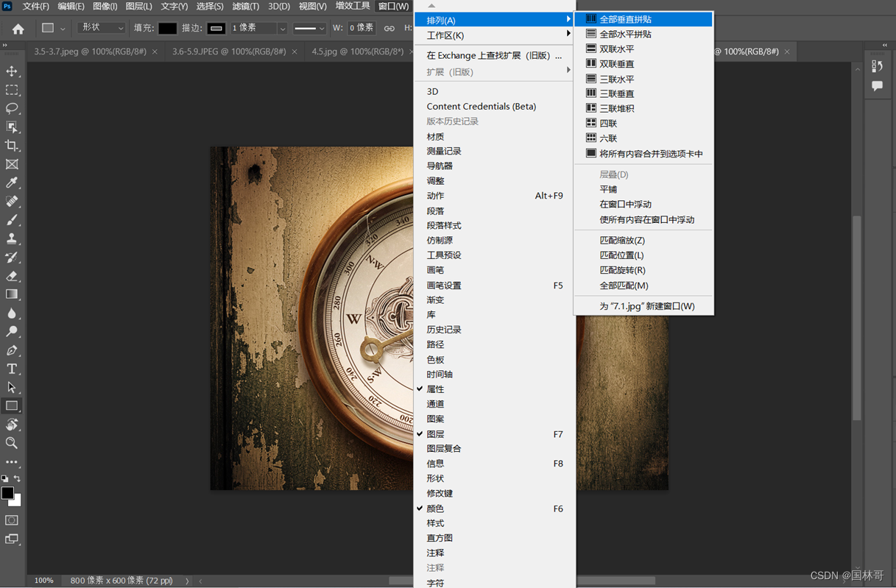The width and height of the screenshot is (896, 588).
Task: Expand the 排列(A) submenu
Action: click(x=493, y=20)
